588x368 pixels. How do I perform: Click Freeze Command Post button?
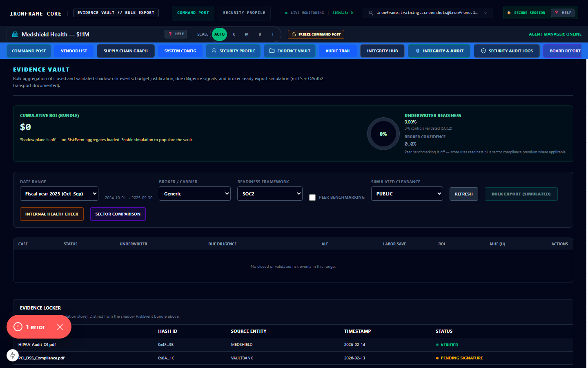316,34
